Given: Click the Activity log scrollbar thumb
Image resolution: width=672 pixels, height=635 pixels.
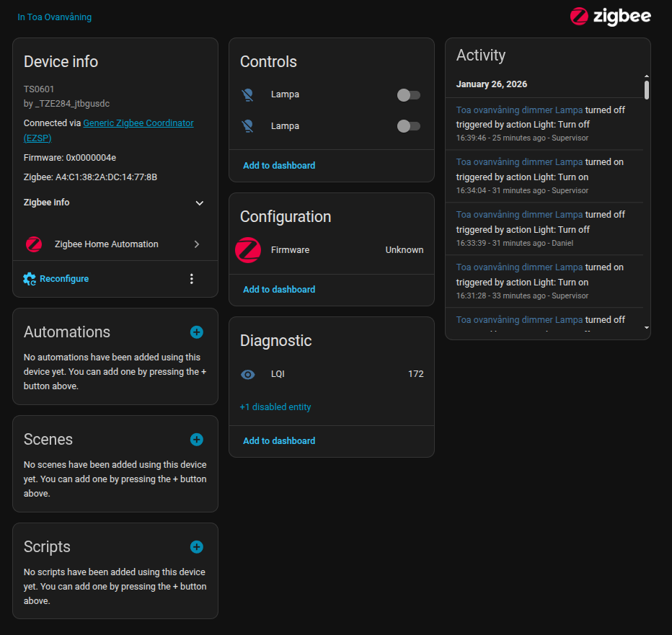Looking at the screenshot, I should 646,90.
